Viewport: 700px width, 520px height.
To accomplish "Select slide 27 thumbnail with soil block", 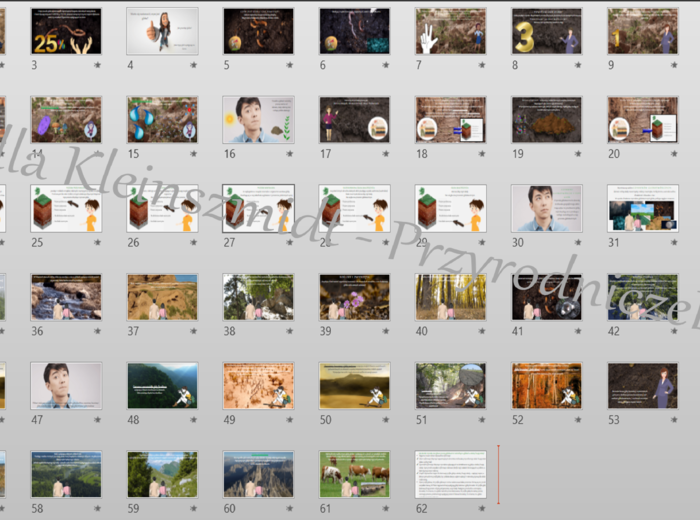I will pos(258,208).
